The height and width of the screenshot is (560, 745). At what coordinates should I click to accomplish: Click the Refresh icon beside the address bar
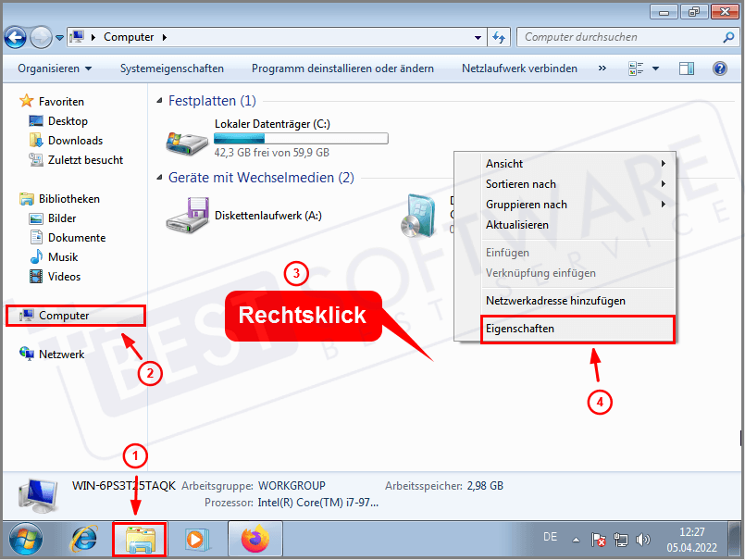(x=499, y=37)
